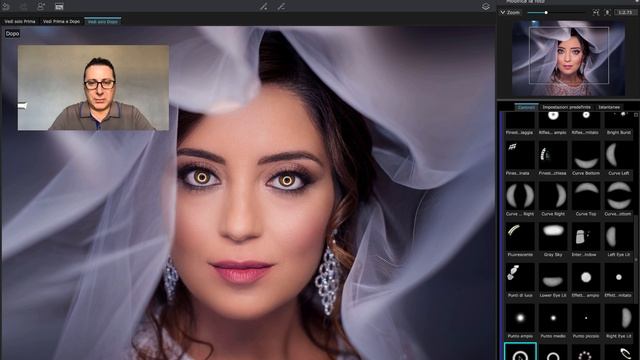Click the add-person icon in top toolbar
Viewport: 640px width, 360px height.
pos(41,6)
